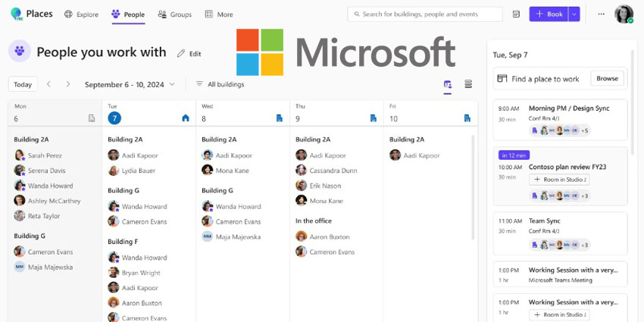Switch to list view layout
This screenshot has height=322, width=644.
click(x=468, y=84)
